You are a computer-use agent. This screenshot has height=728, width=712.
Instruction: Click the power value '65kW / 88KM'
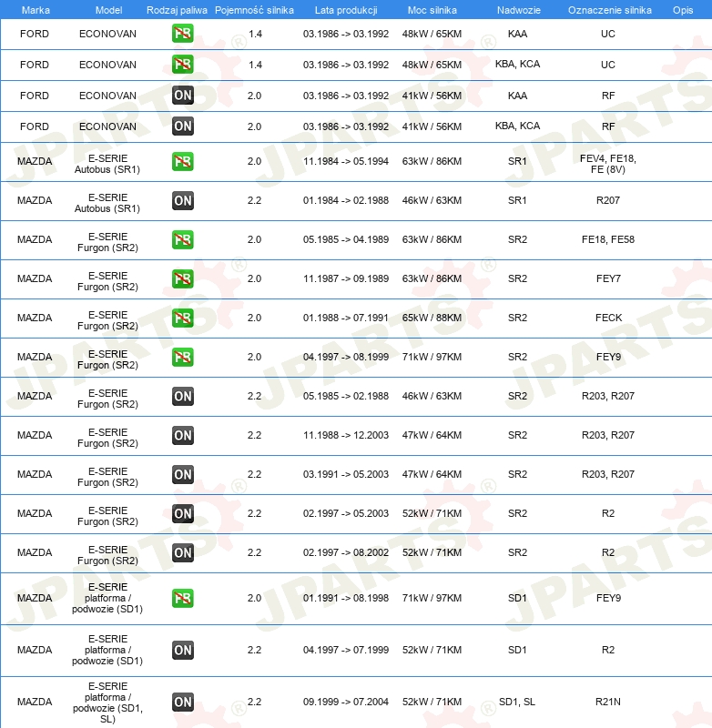tap(432, 318)
